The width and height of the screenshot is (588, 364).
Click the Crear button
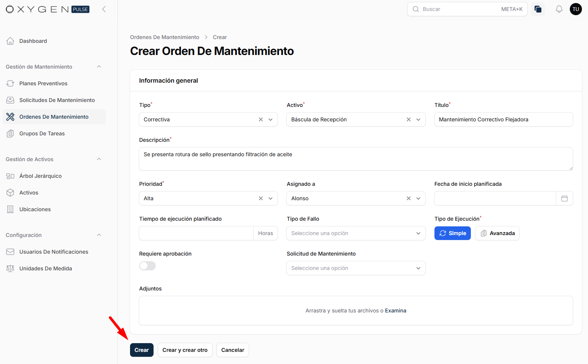pyautogui.click(x=141, y=350)
